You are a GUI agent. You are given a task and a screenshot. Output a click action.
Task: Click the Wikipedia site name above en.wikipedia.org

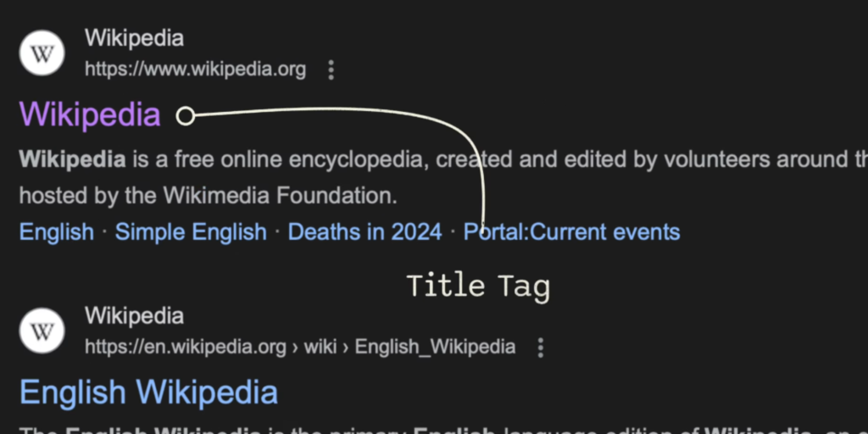point(134,316)
